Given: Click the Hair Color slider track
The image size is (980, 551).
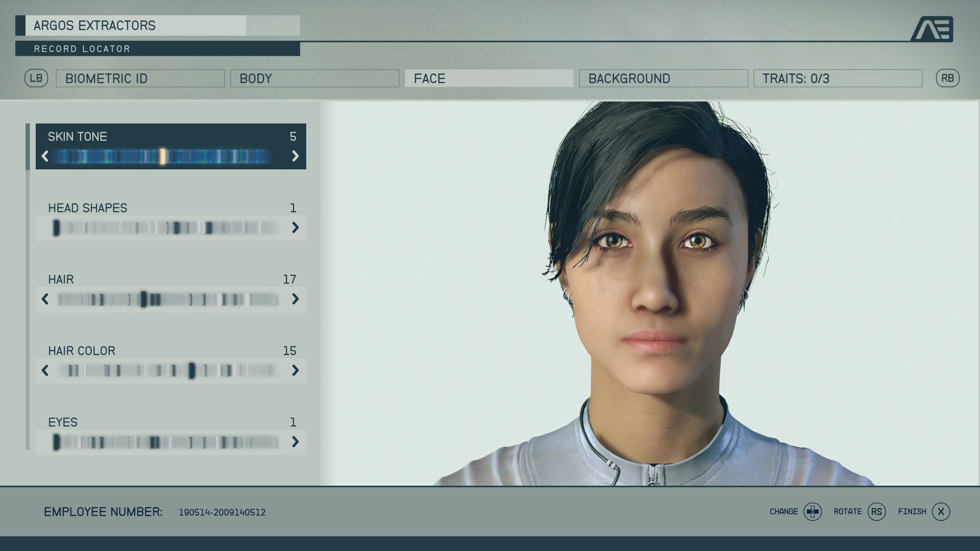Looking at the screenshot, I should [168, 370].
